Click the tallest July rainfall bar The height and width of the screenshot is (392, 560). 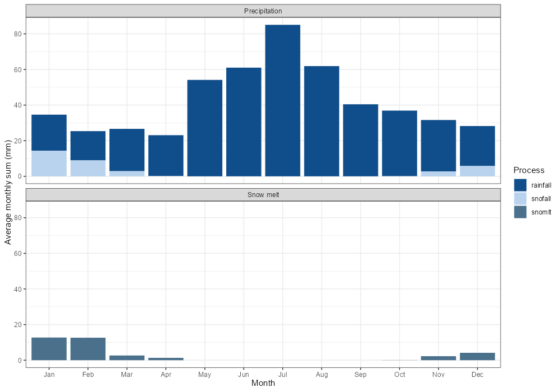tap(283, 101)
